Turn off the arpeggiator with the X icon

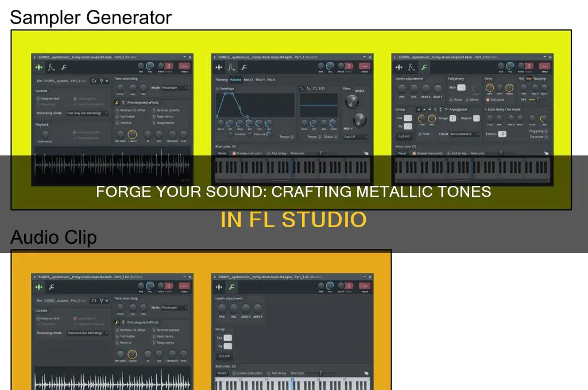point(419,110)
